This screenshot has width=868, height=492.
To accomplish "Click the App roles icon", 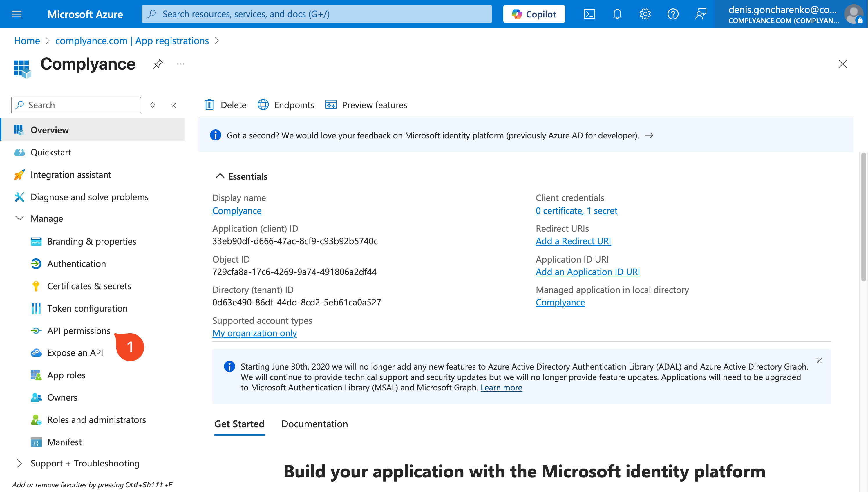I will tap(36, 375).
